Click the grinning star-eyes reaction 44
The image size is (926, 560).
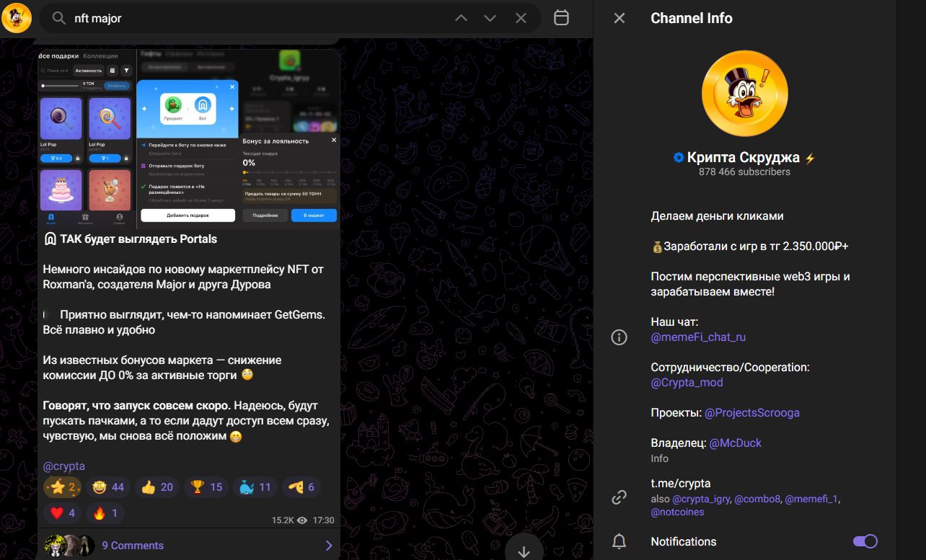coord(109,487)
